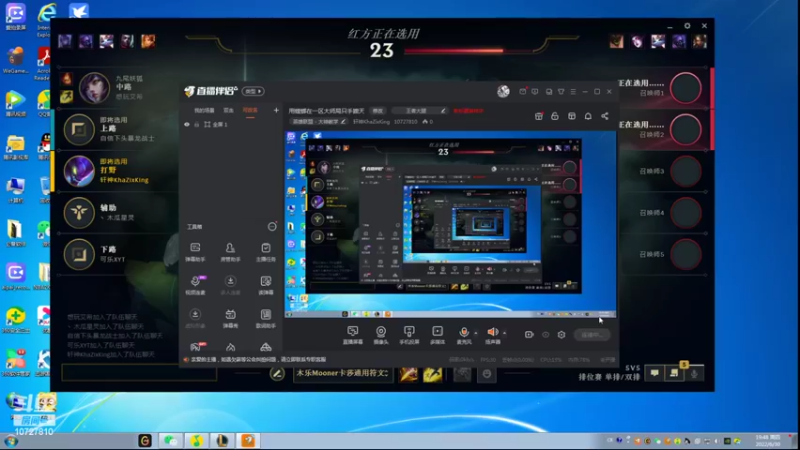Click the Windows Start button
The height and width of the screenshot is (450, 800).
(x=11, y=441)
